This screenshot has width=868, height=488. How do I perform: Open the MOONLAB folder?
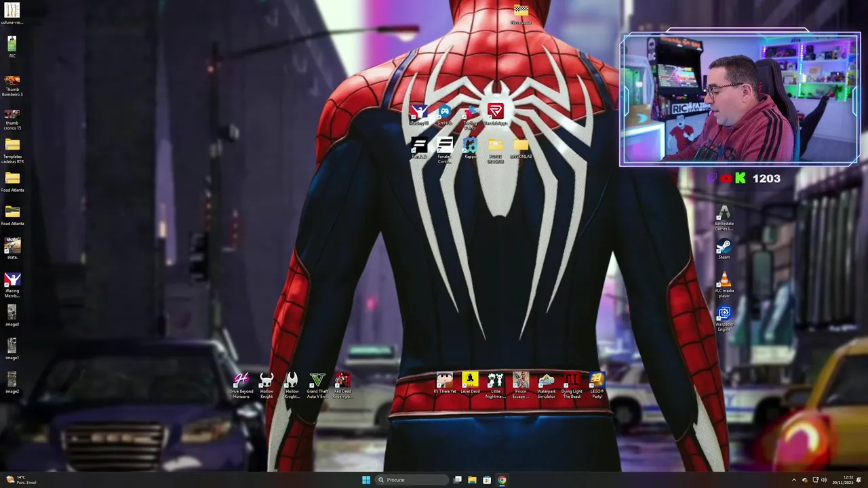click(521, 148)
